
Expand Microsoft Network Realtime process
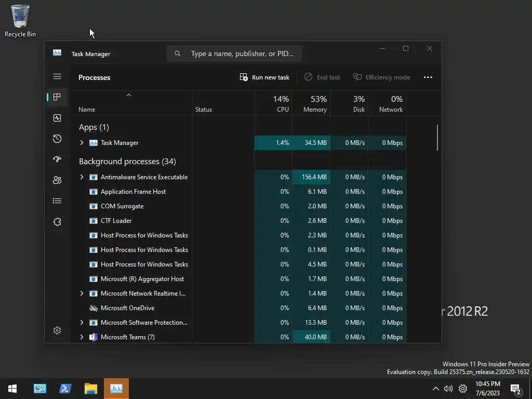point(82,294)
